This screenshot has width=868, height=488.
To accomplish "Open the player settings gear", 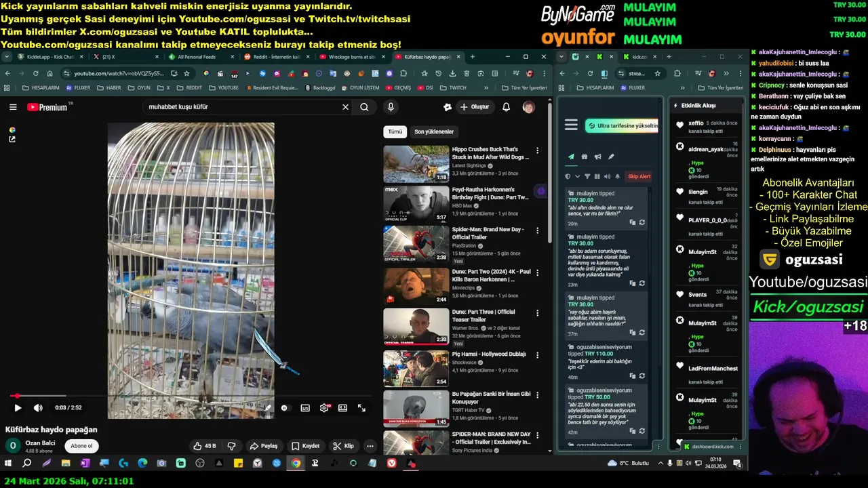I will pos(324,408).
